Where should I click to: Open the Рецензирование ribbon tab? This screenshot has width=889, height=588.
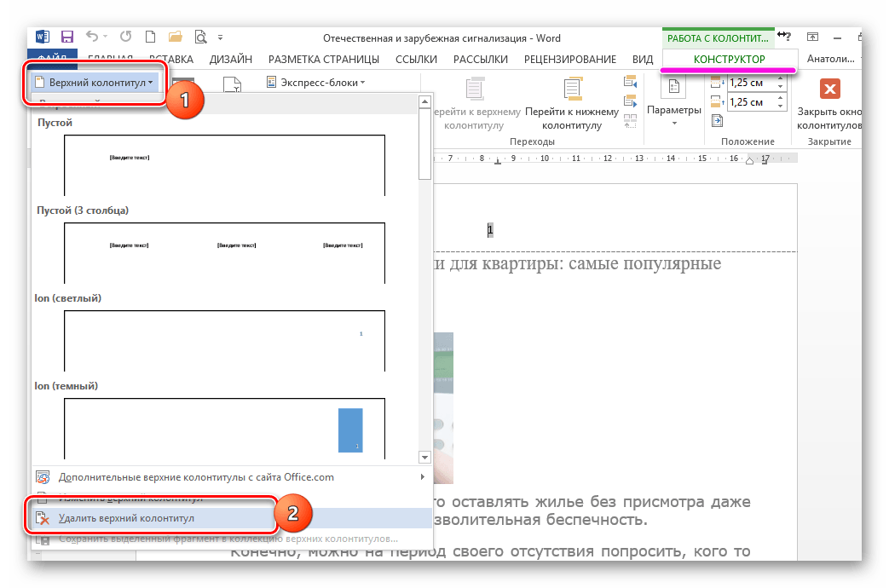coord(570,60)
